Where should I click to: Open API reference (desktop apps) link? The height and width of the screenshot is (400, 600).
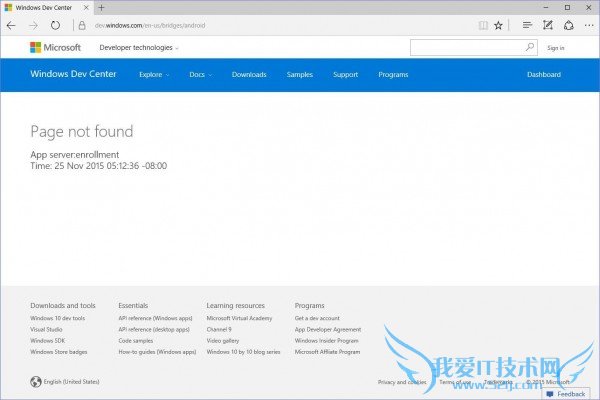pyautogui.click(x=154, y=329)
